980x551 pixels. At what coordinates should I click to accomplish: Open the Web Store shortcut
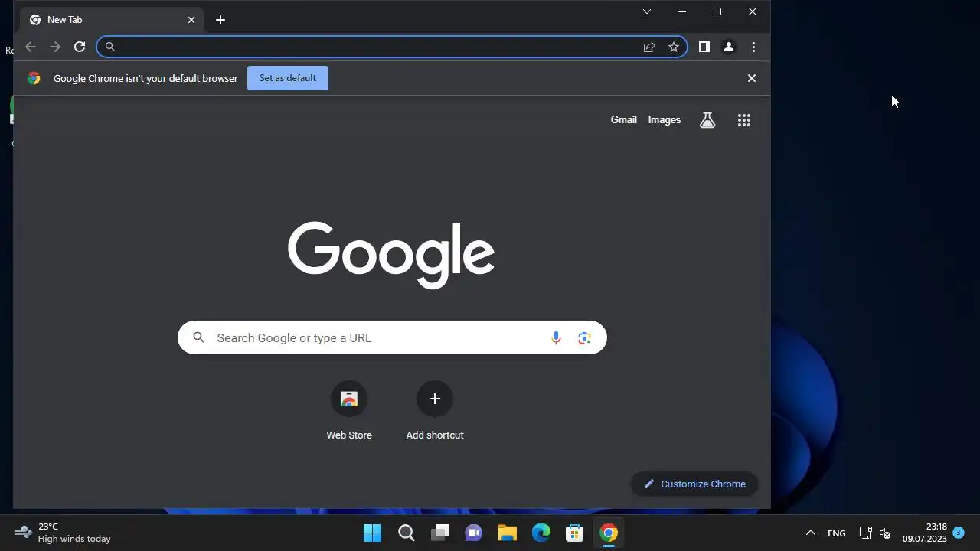pos(349,412)
